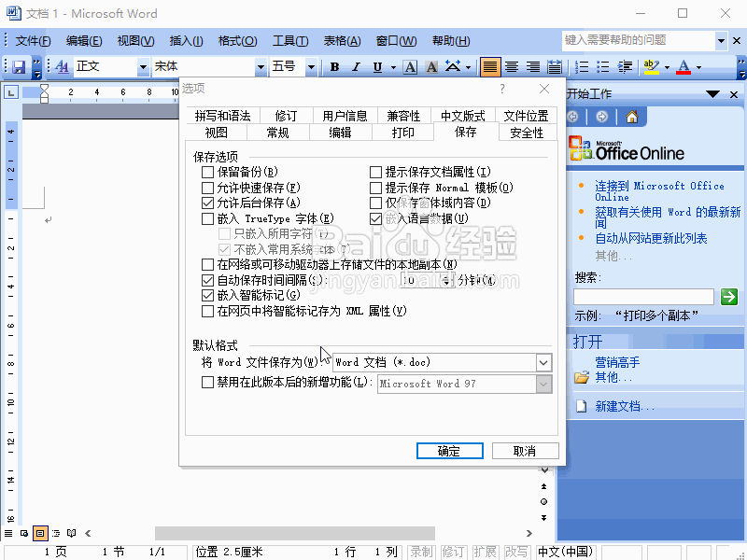Enable 嵌入 TrueType 字体 checkbox
747x560 pixels.
tap(207, 219)
